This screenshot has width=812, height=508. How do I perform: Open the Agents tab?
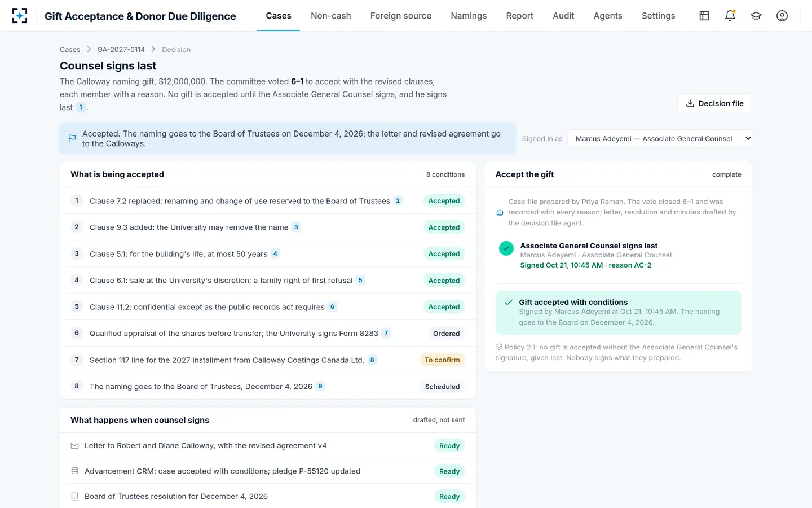click(x=608, y=16)
